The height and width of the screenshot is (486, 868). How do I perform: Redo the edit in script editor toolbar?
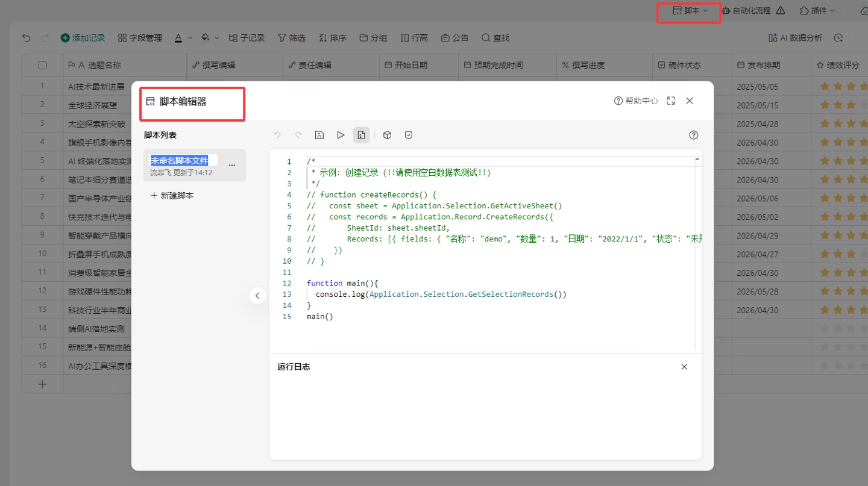pos(298,135)
